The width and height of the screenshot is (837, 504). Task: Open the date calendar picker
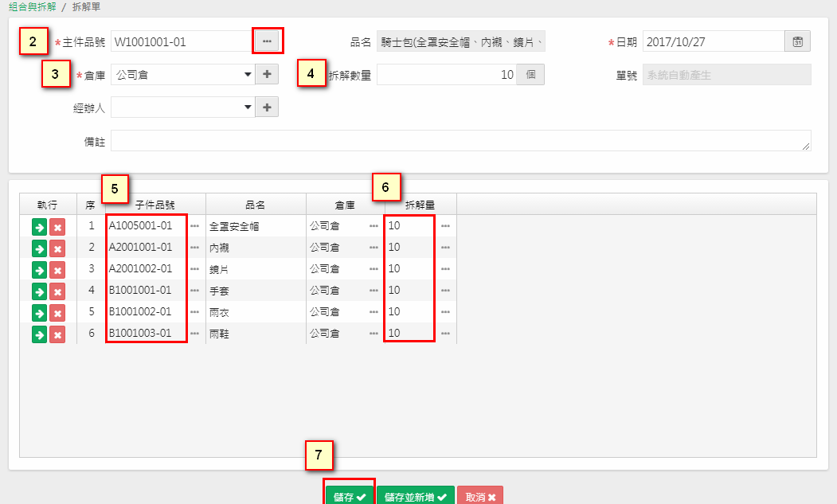click(797, 41)
